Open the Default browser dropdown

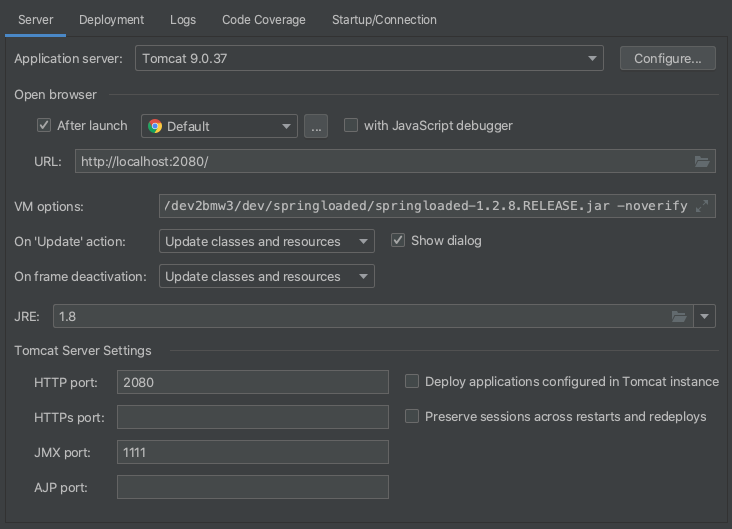point(219,126)
